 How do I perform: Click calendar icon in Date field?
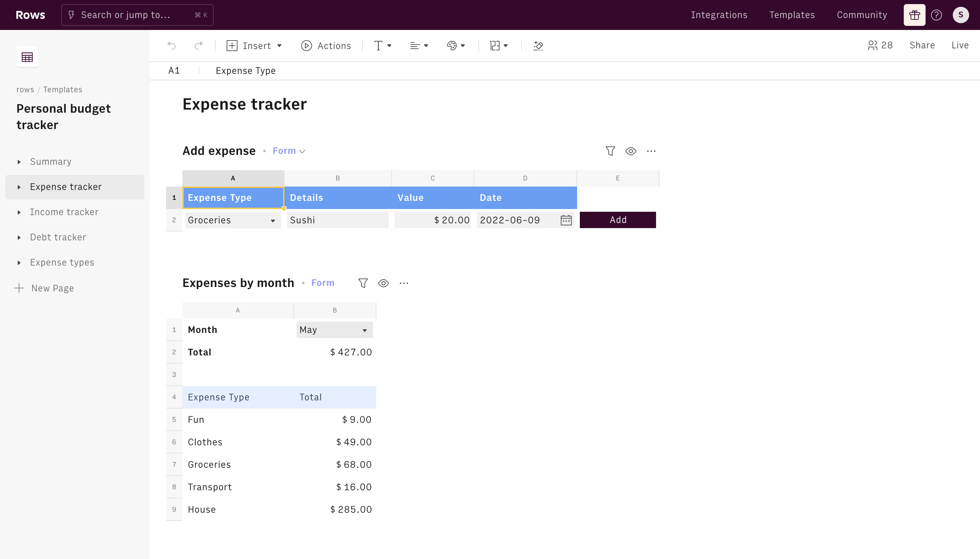pos(566,220)
